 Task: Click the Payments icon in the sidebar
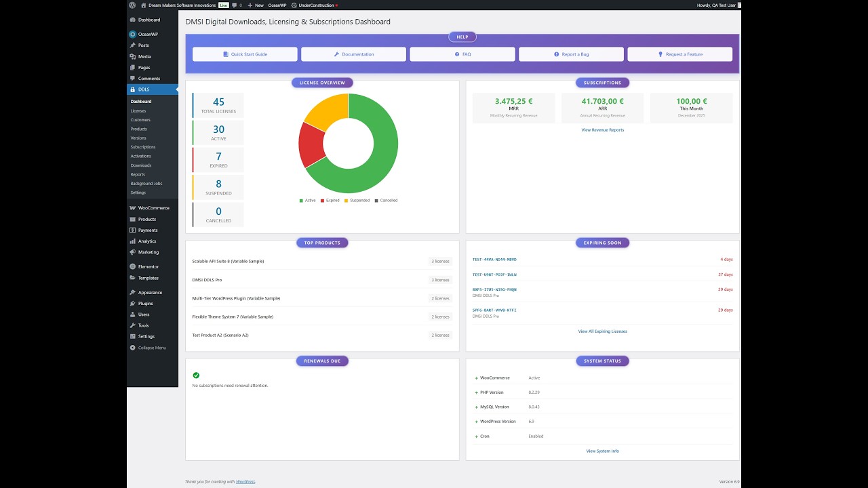pos(132,230)
